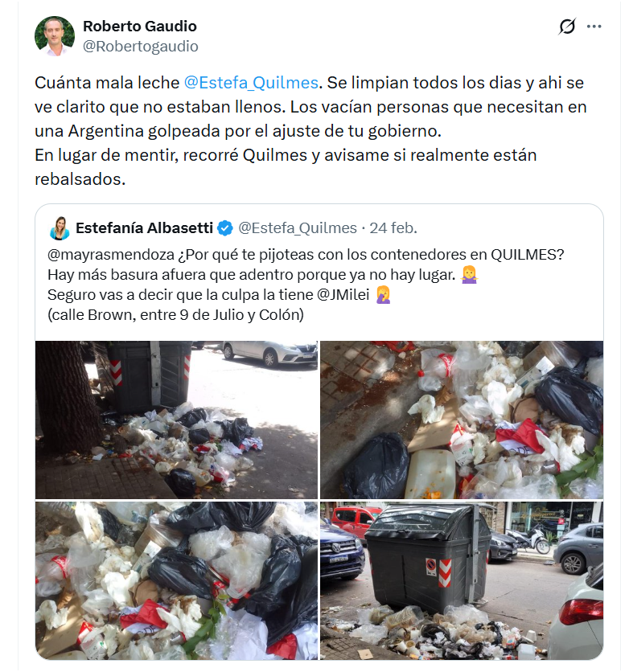Screen dimensions: 629x672
Task: Open the three-dot more options menu
Action: (x=594, y=27)
